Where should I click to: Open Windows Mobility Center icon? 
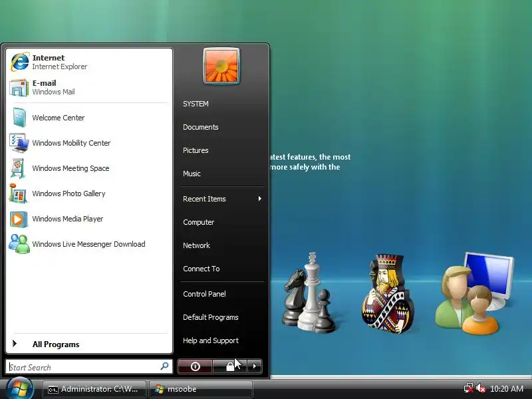[19, 143]
